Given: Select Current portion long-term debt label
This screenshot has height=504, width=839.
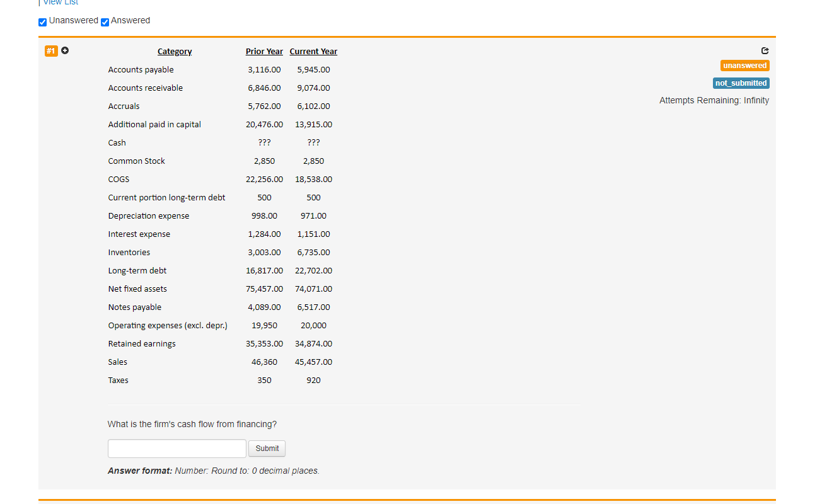Looking at the screenshot, I should point(166,198).
